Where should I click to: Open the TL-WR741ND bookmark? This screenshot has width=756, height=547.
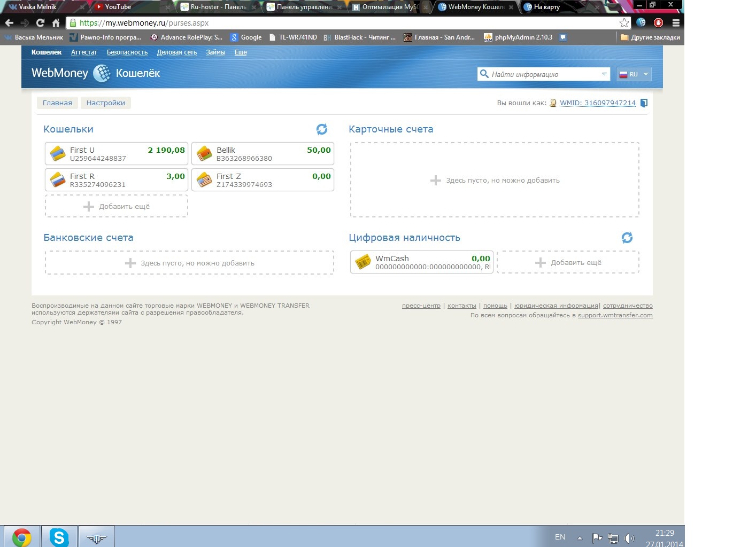[x=293, y=37]
